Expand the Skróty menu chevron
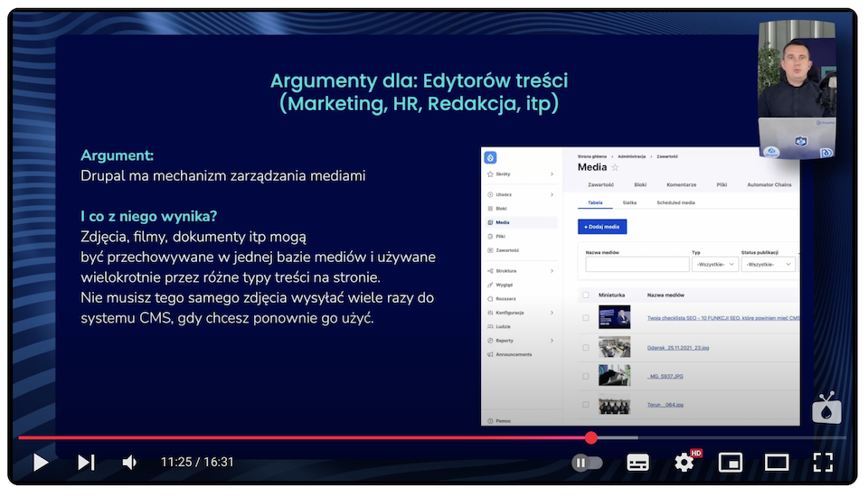The image size is (868, 497). (552, 174)
